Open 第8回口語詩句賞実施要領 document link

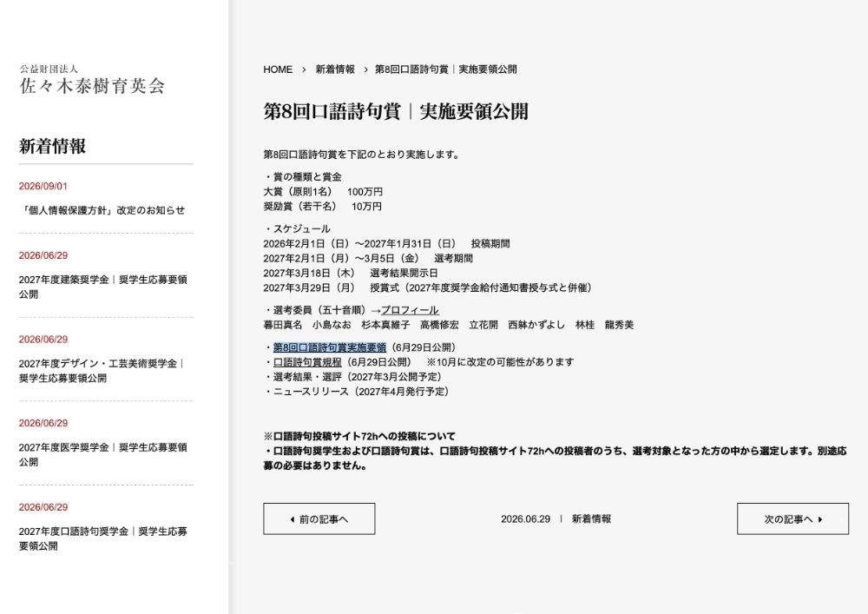tap(329, 347)
